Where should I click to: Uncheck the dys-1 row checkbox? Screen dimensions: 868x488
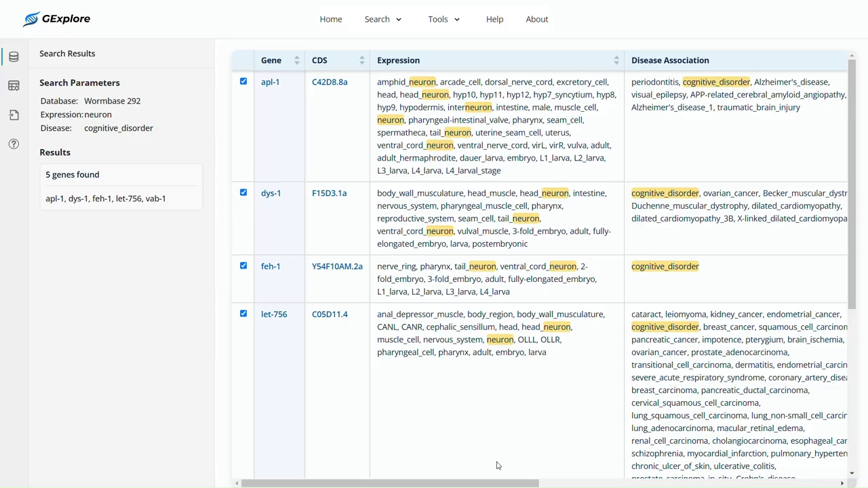tap(243, 192)
